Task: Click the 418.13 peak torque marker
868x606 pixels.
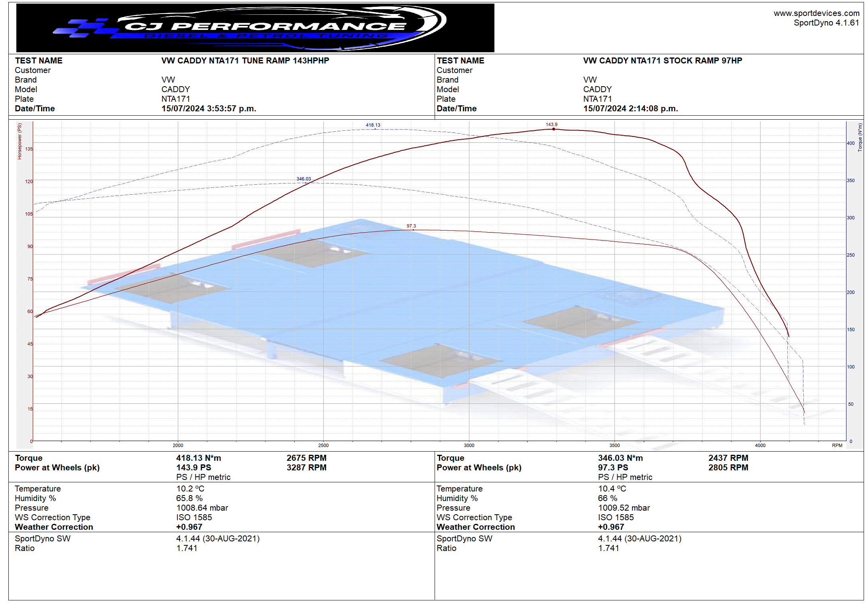Action: pyautogui.click(x=373, y=125)
